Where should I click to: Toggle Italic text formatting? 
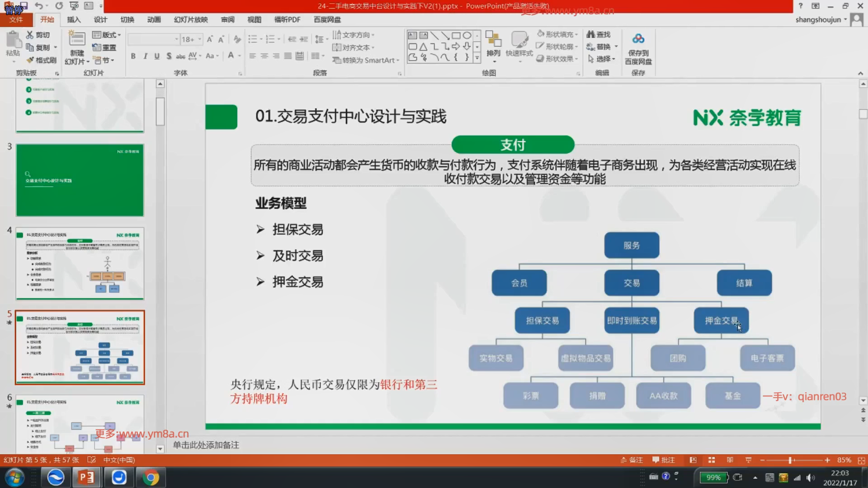(145, 56)
